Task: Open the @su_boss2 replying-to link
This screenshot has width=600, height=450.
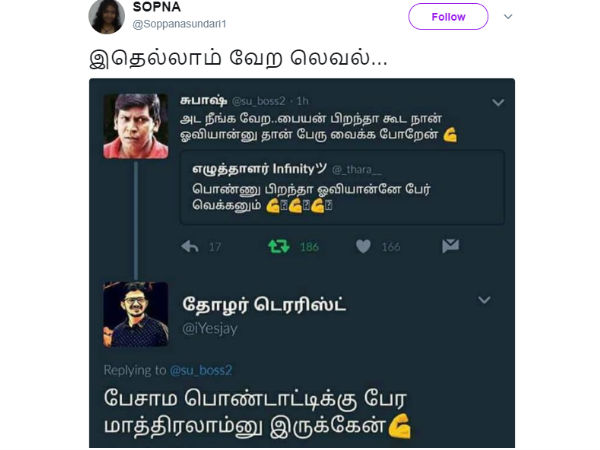Action: pyautogui.click(x=201, y=370)
